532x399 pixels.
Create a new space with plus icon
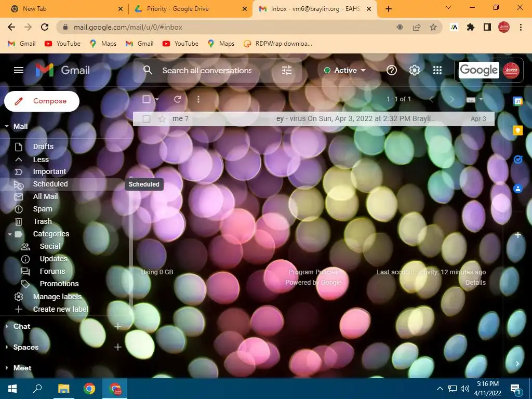118,347
